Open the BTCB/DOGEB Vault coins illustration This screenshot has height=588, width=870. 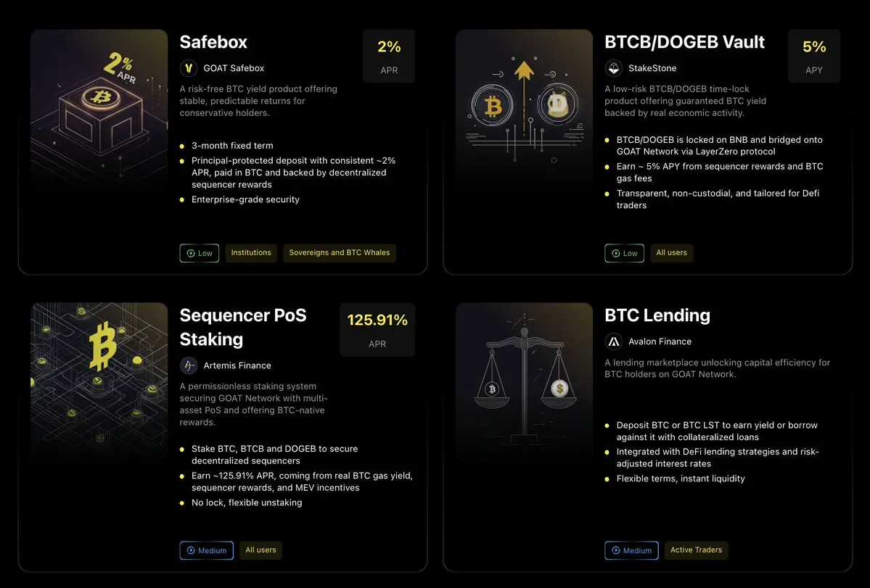tap(525, 108)
